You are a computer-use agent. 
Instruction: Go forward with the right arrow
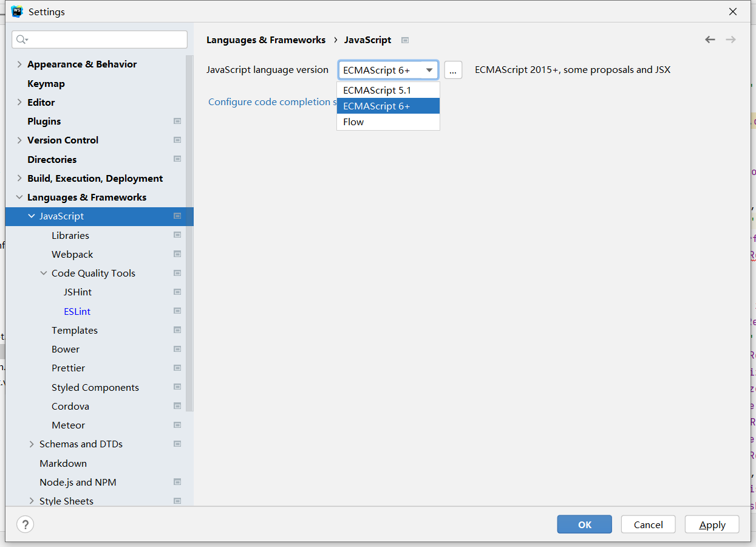(730, 40)
